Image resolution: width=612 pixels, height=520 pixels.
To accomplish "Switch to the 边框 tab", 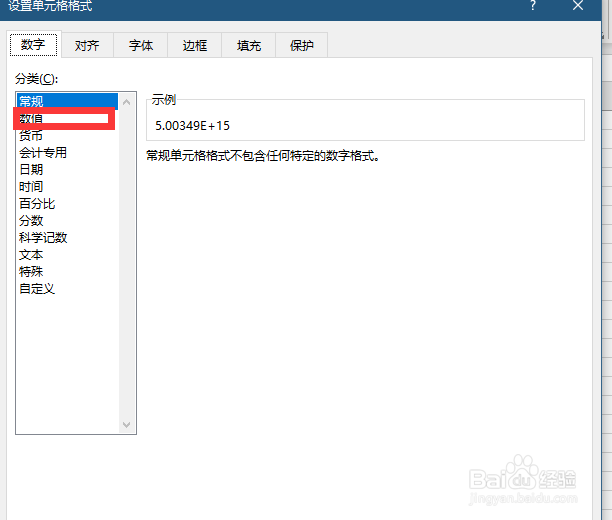I will coord(195,46).
